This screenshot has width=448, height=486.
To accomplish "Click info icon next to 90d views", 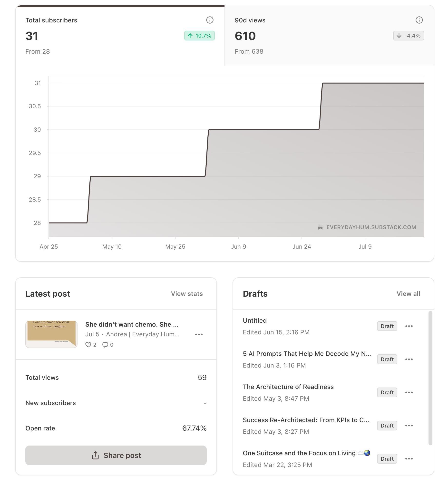I will pos(419,20).
